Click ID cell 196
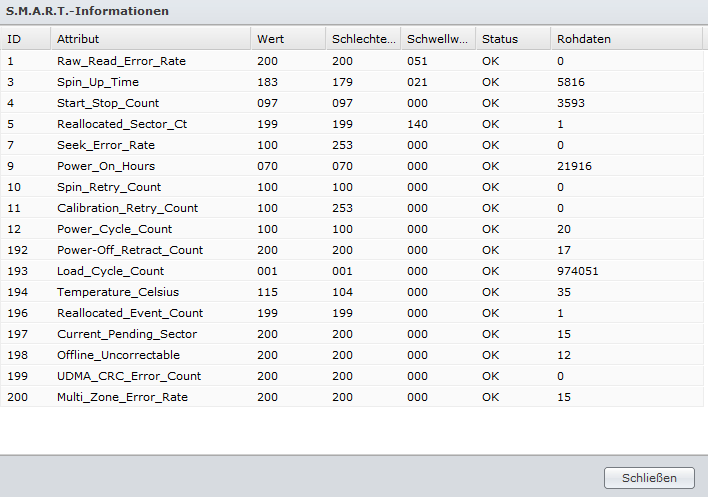The height and width of the screenshot is (497, 708). pyautogui.click(x=18, y=313)
